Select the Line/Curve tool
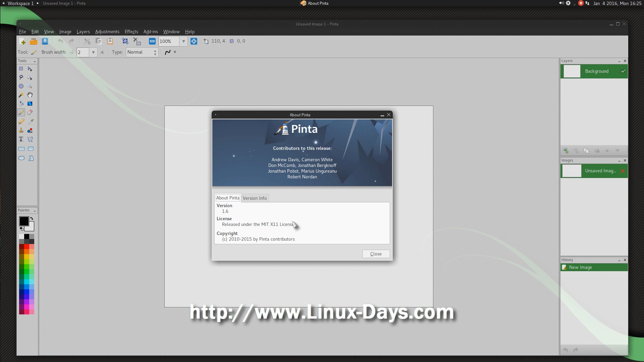Screen dimensions: 644x362 click(30, 139)
